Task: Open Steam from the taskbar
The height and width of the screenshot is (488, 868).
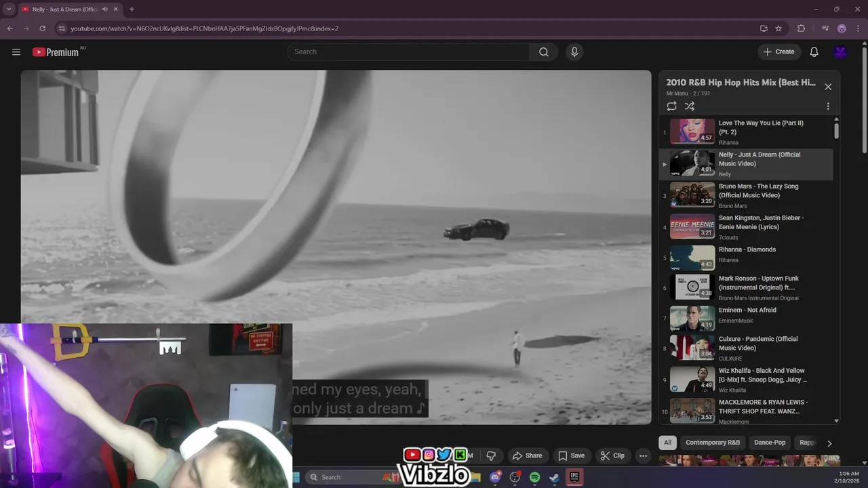Action: coord(555,477)
